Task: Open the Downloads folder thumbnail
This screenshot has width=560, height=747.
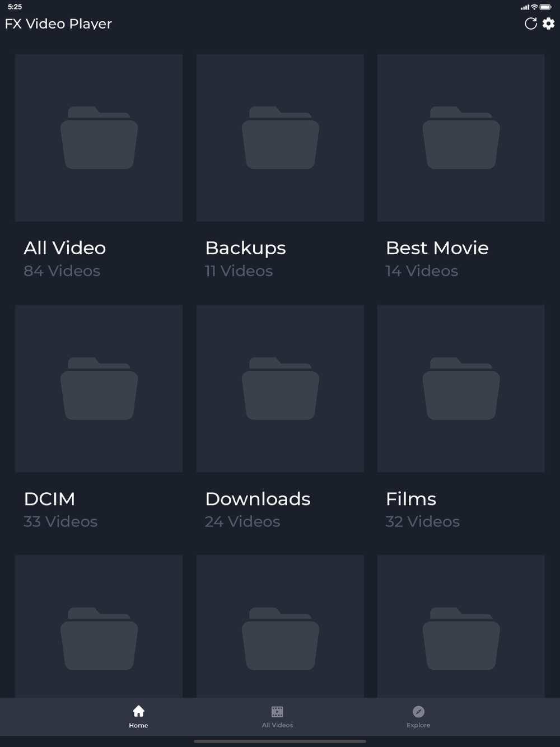Action: (280, 389)
